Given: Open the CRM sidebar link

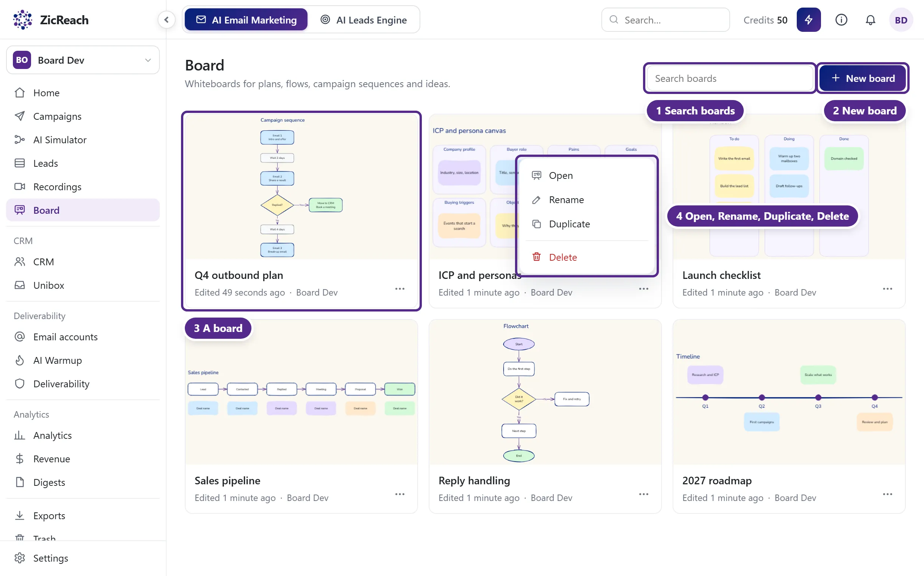Looking at the screenshot, I should pyautogui.click(x=83, y=262).
